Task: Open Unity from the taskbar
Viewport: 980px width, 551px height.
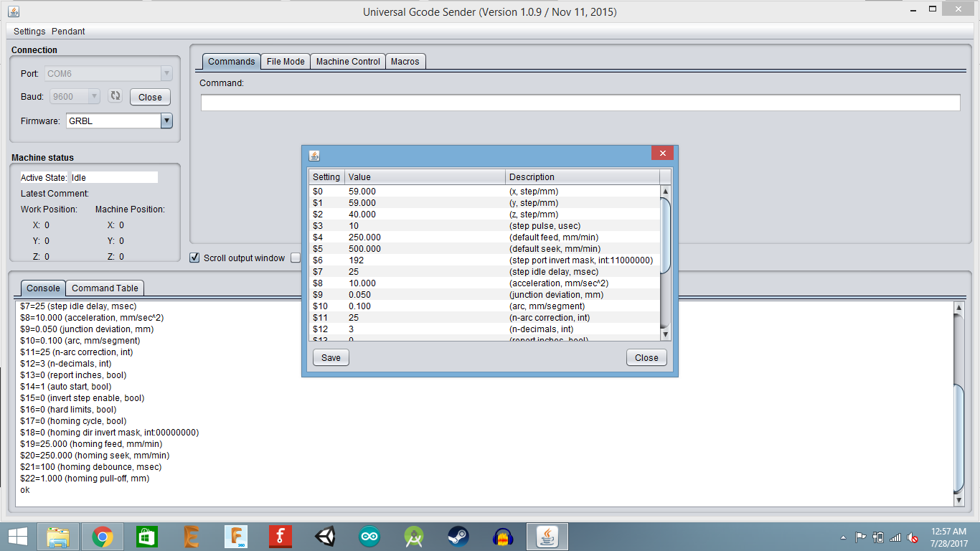Action: 325,537
